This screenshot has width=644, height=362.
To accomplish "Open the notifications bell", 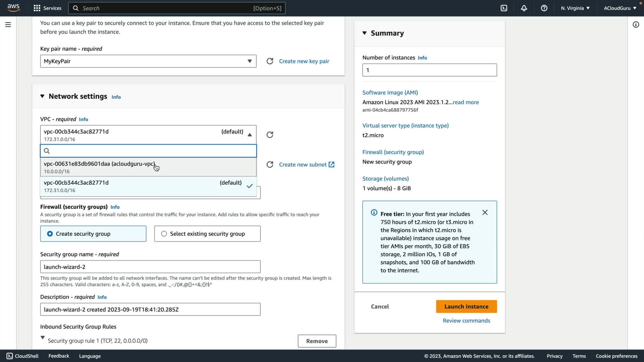I will click(524, 8).
